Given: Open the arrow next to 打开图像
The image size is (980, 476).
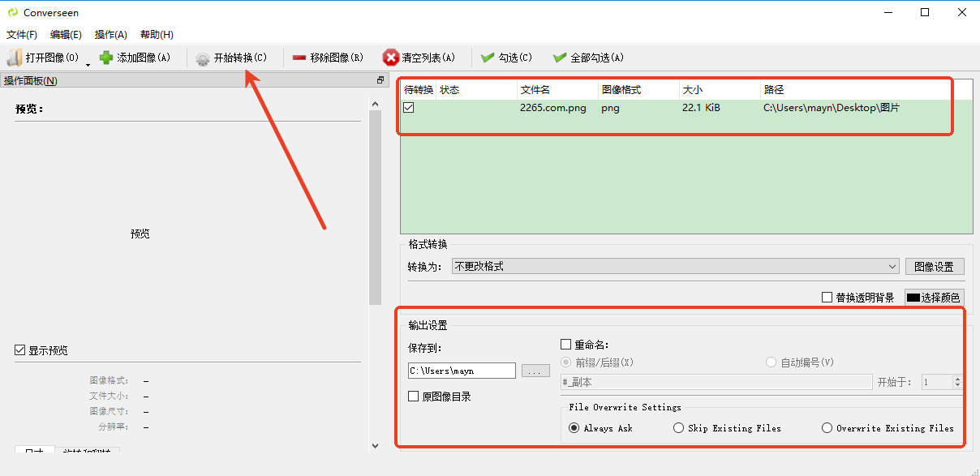Looking at the screenshot, I should (x=88, y=63).
